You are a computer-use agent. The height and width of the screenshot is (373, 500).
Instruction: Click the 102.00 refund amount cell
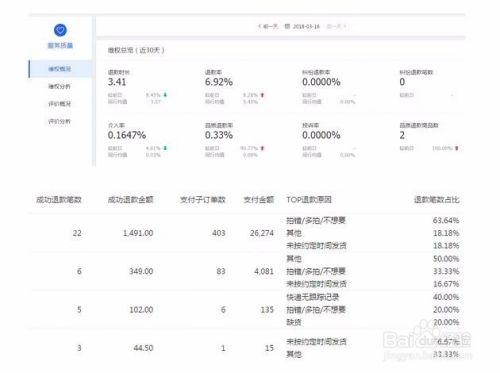[141, 310]
